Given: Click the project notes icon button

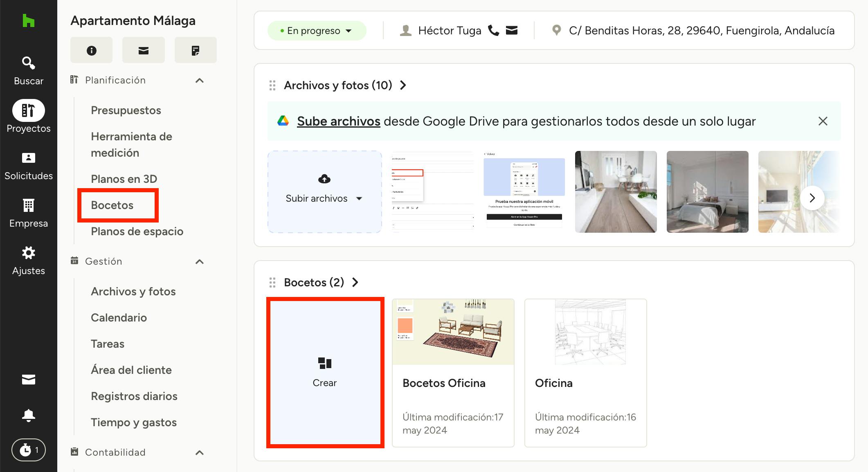Looking at the screenshot, I should click(196, 50).
